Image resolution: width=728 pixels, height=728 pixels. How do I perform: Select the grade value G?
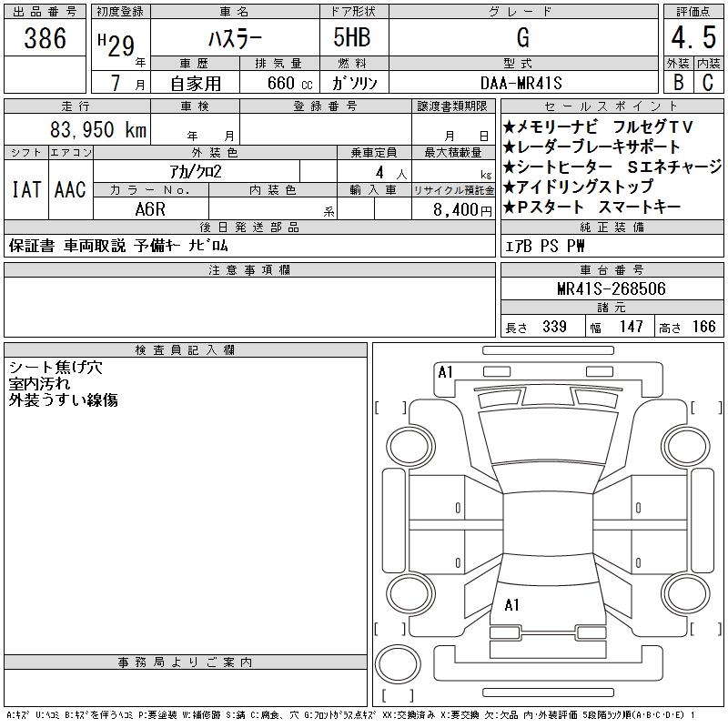(x=522, y=37)
